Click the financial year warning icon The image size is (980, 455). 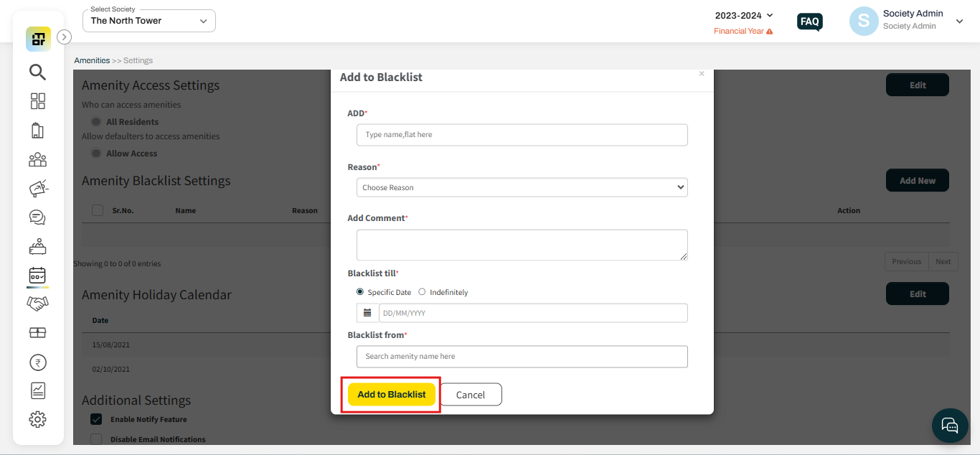(770, 32)
